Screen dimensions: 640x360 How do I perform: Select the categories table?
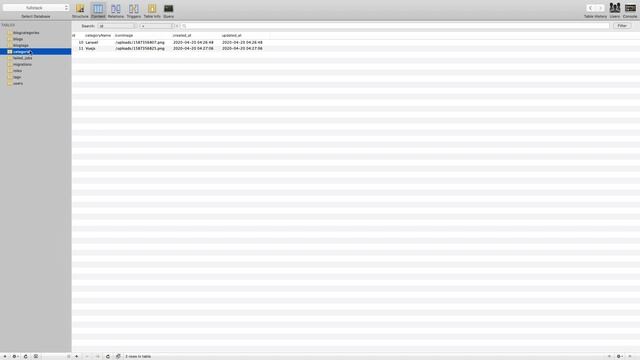coord(36,51)
